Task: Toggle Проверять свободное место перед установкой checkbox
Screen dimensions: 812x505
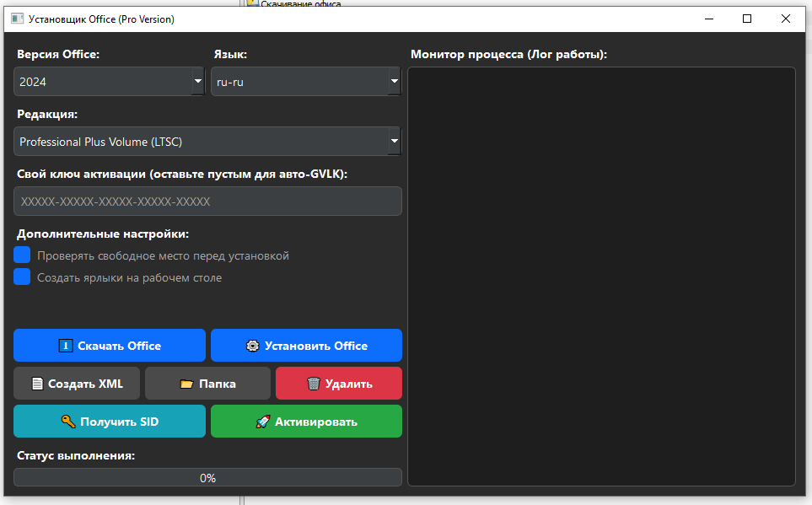Action: pos(22,255)
